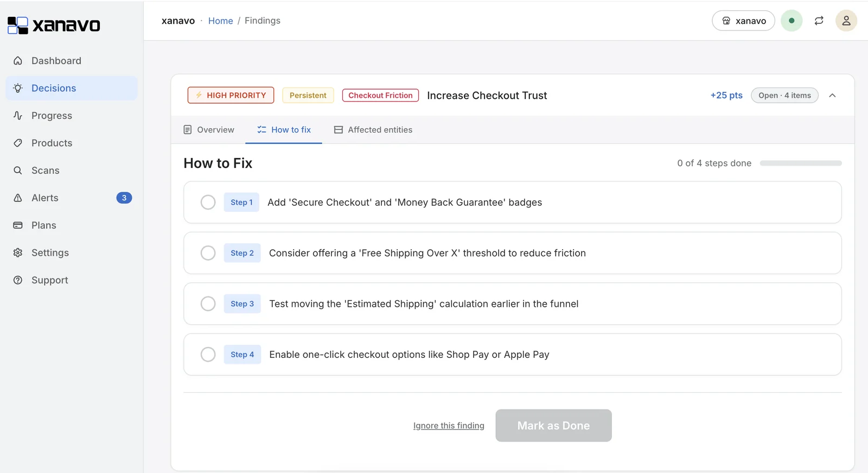
Task: Click the xanavo logo in sidebar
Action: pyautogui.click(x=54, y=25)
